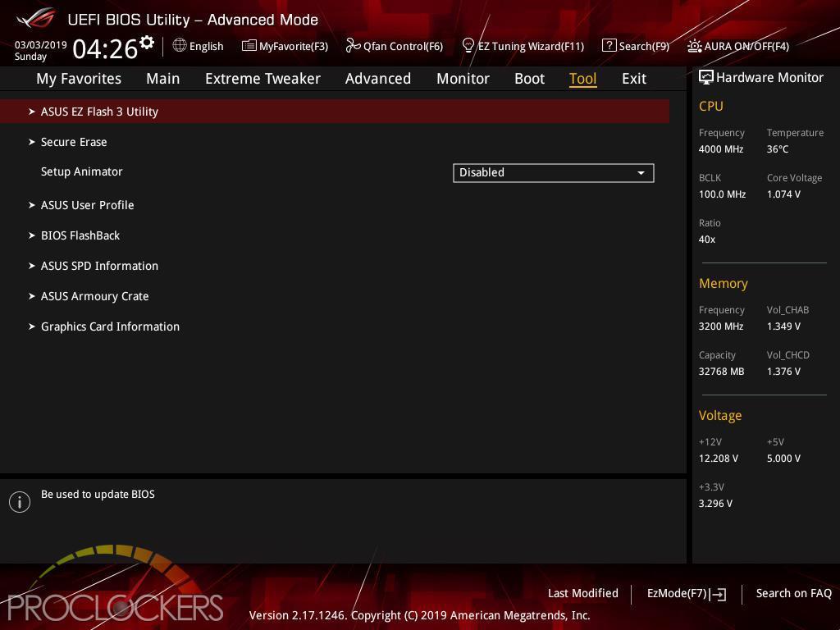Open the Secure Erase entry

pyautogui.click(x=74, y=142)
